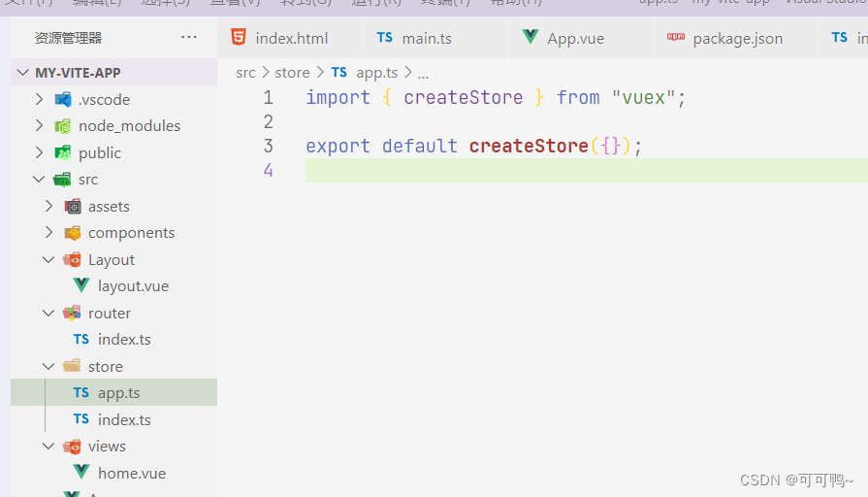Click the "vuex" string on line 1
The image size is (868, 497).
click(x=643, y=97)
